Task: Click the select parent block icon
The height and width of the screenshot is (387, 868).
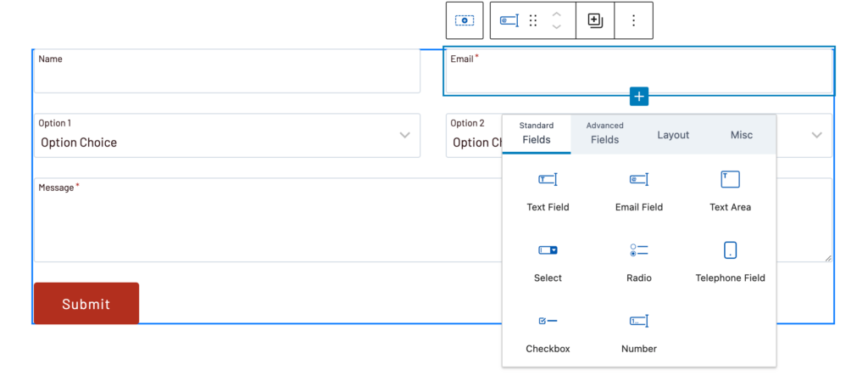Action: 465,20
